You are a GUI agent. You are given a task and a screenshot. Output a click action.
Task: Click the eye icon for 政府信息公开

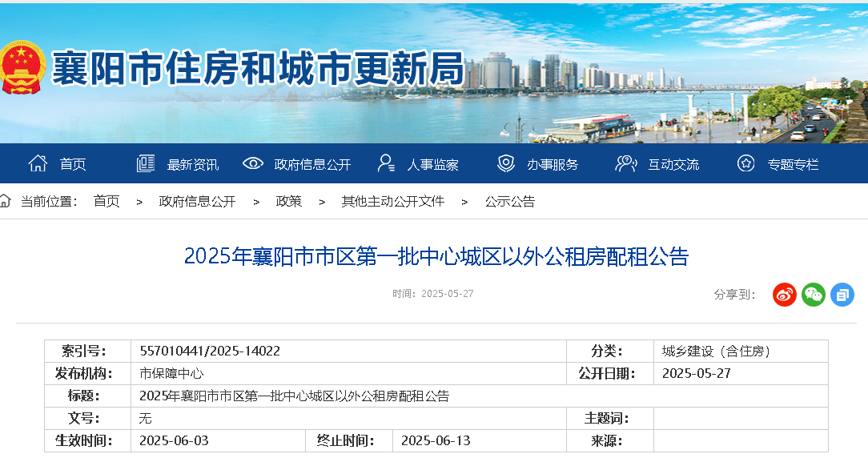tap(253, 164)
